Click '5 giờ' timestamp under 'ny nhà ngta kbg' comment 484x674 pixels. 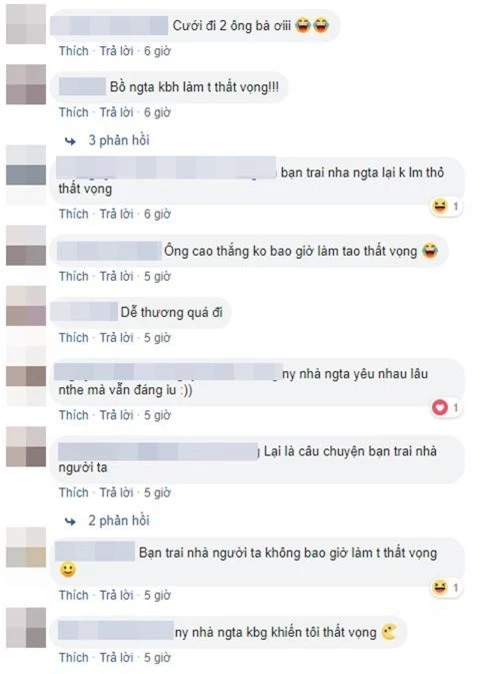click(157, 658)
